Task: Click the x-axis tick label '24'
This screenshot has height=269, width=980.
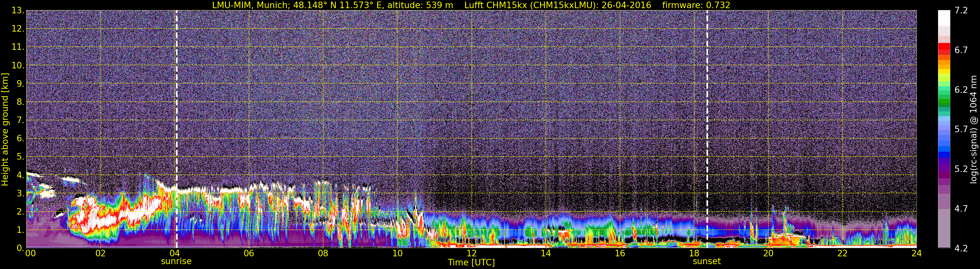Action: pos(917,253)
